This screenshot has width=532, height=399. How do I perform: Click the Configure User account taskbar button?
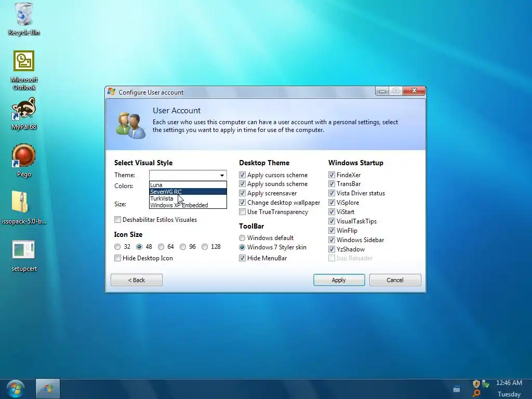click(x=48, y=389)
